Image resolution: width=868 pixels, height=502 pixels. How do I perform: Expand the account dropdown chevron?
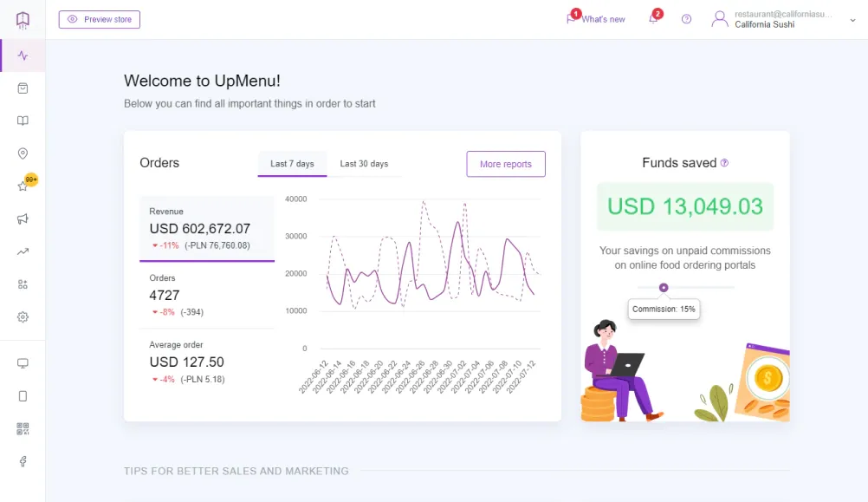tap(852, 20)
